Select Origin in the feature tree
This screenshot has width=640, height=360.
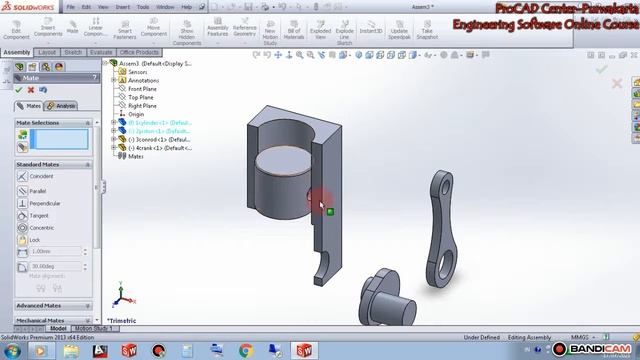136,114
